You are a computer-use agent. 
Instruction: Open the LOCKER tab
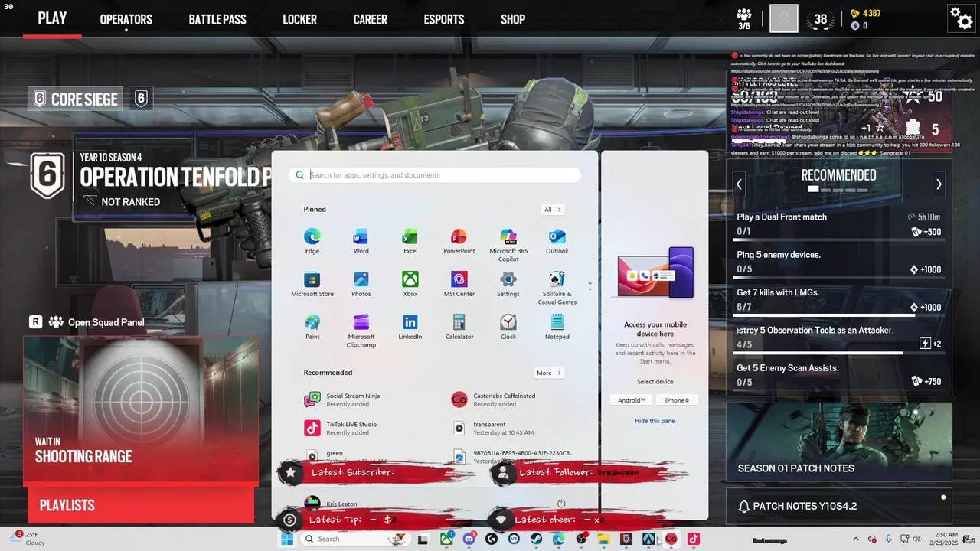tap(299, 19)
